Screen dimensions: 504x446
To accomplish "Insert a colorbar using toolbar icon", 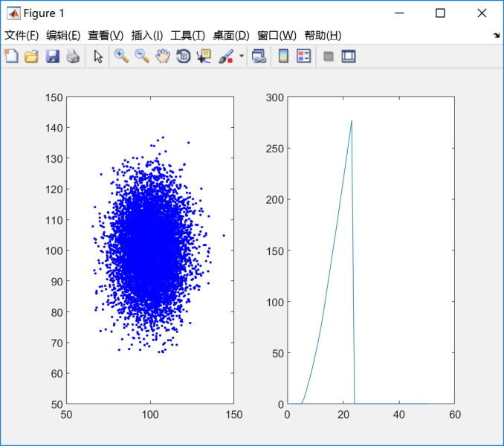I will (x=283, y=56).
